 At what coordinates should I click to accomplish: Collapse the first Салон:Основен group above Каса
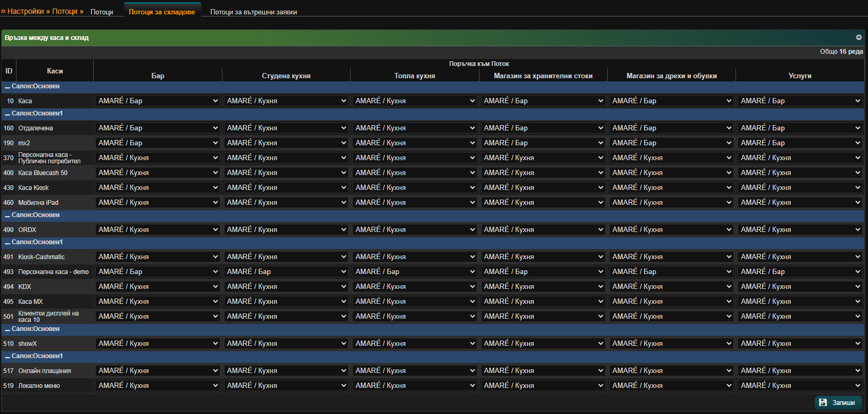7,87
